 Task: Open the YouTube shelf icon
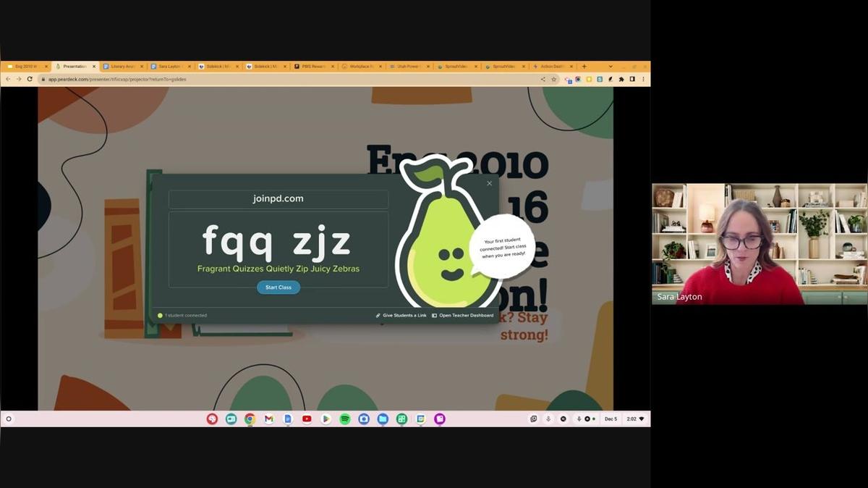[x=307, y=419]
